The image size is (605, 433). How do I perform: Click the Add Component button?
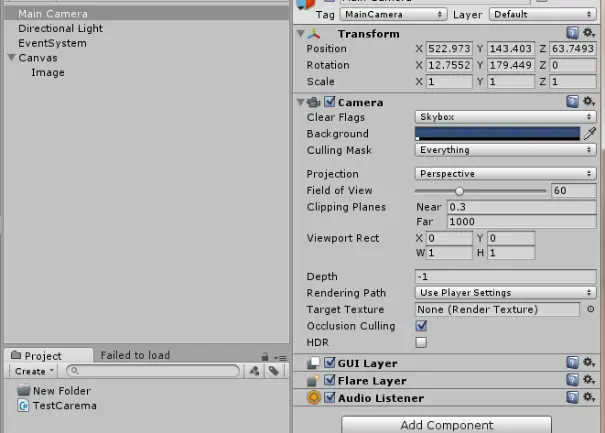coord(446,425)
